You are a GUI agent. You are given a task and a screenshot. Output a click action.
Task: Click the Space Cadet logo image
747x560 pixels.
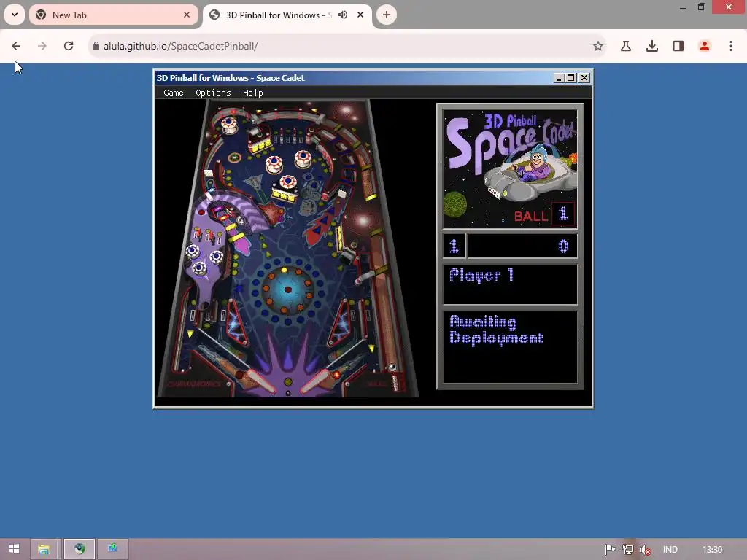(x=510, y=169)
